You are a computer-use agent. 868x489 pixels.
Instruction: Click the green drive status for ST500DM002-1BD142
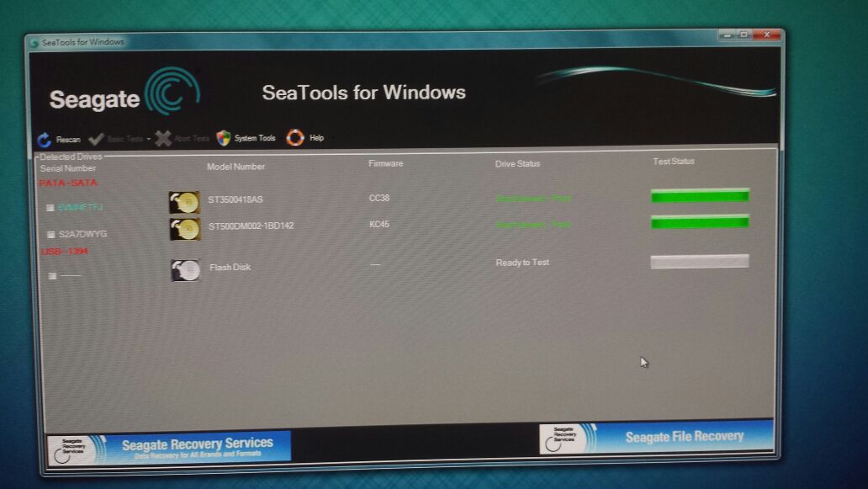point(533,224)
